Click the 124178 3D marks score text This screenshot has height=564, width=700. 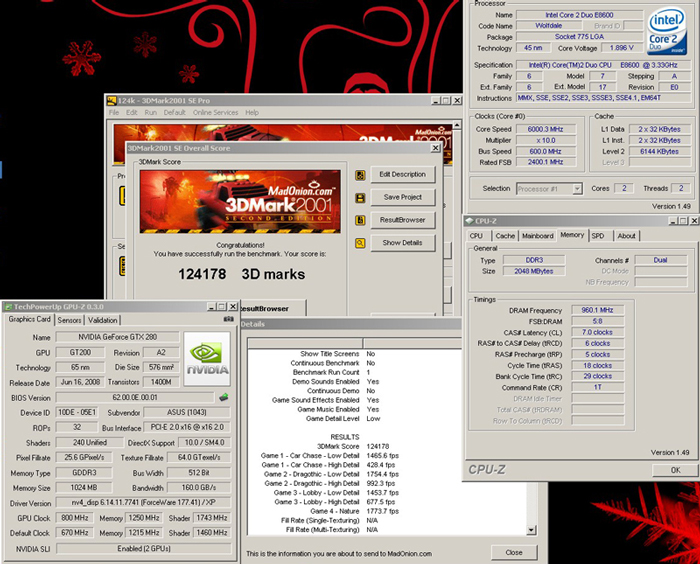coord(242,274)
